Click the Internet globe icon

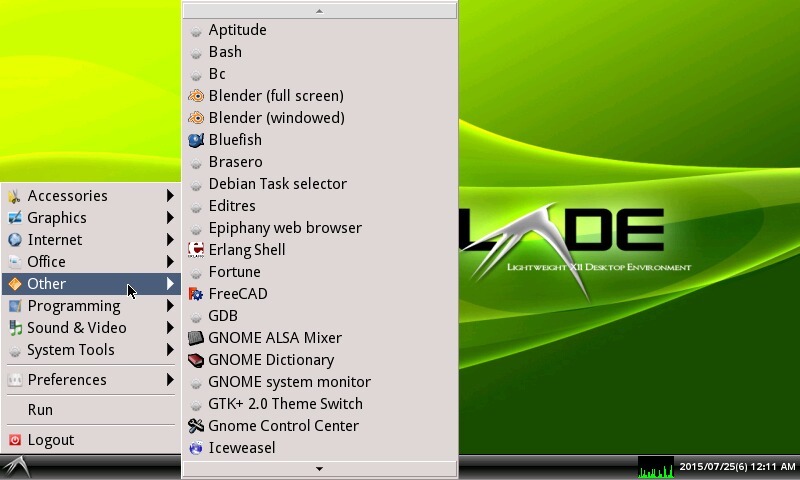[x=15, y=240]
